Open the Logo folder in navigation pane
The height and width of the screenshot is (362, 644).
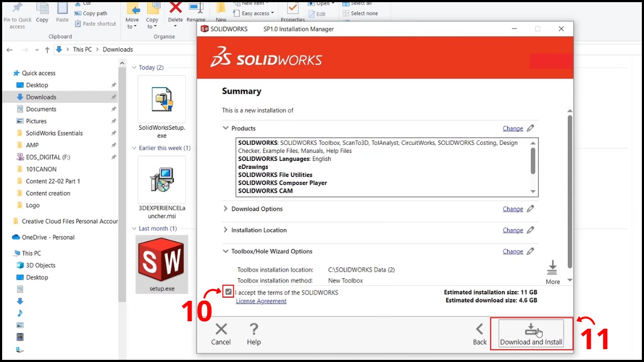(33, 205)
